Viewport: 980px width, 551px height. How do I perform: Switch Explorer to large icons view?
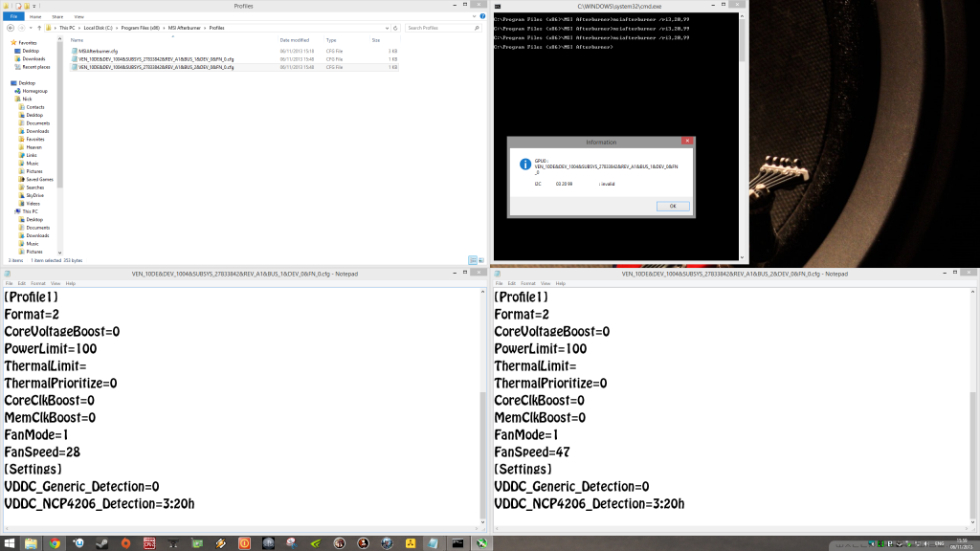(x=480, y=260)
